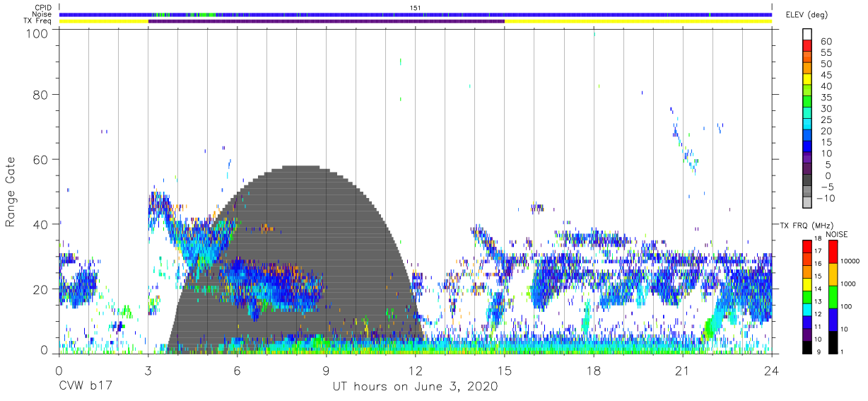Screen dimensions: 868x401
Task: Click the '12' tick on the UT hours axis
Action: (416, 371)
